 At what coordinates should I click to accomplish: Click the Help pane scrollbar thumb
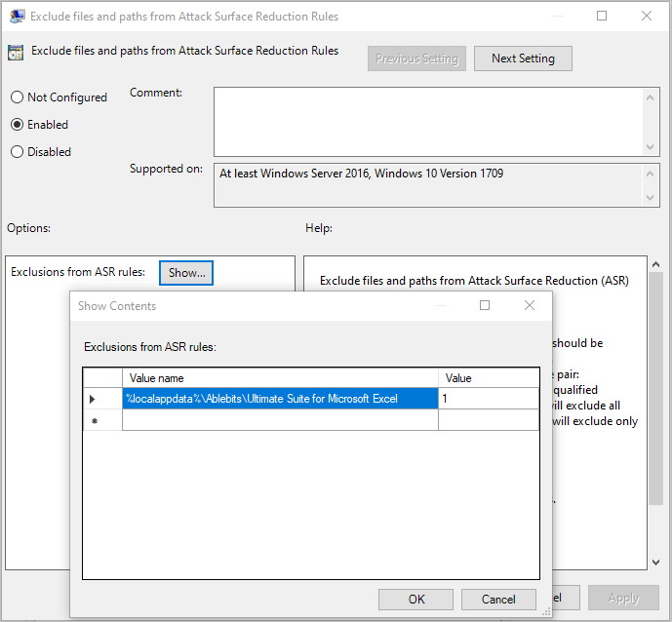pos(655,389)
